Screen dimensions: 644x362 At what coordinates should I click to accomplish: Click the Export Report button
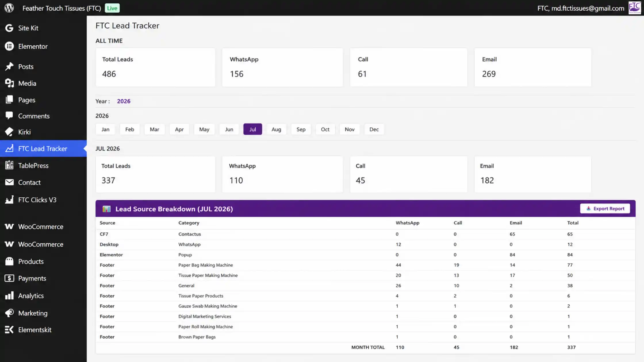pos(605,209)
